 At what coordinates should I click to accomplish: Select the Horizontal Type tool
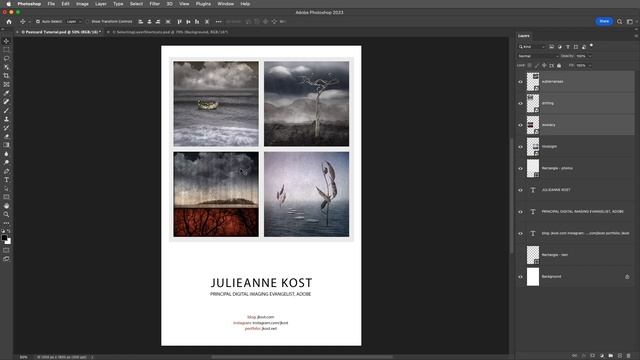point(6,180)
